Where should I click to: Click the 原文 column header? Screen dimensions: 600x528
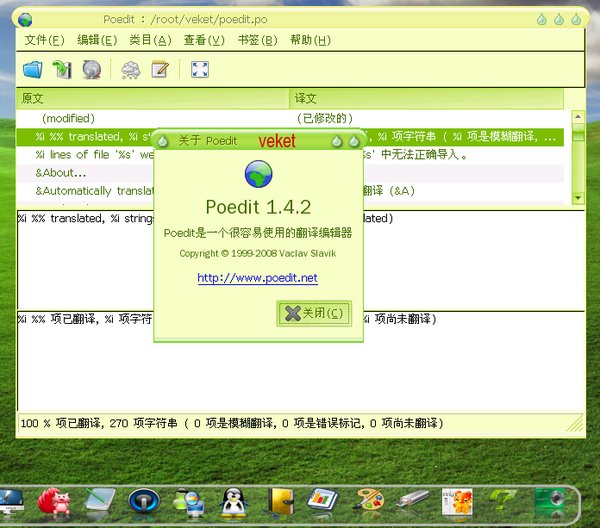click(x=150, y=99)
